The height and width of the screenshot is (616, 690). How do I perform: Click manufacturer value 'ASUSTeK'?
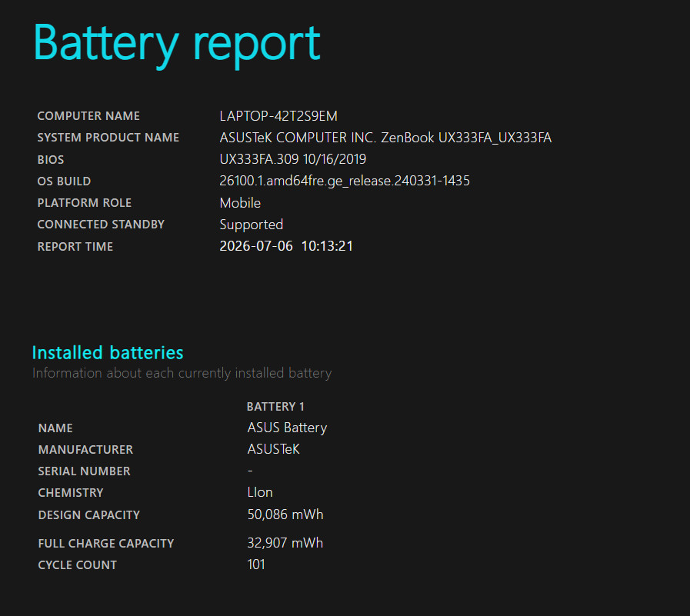[x=274, y=449]
